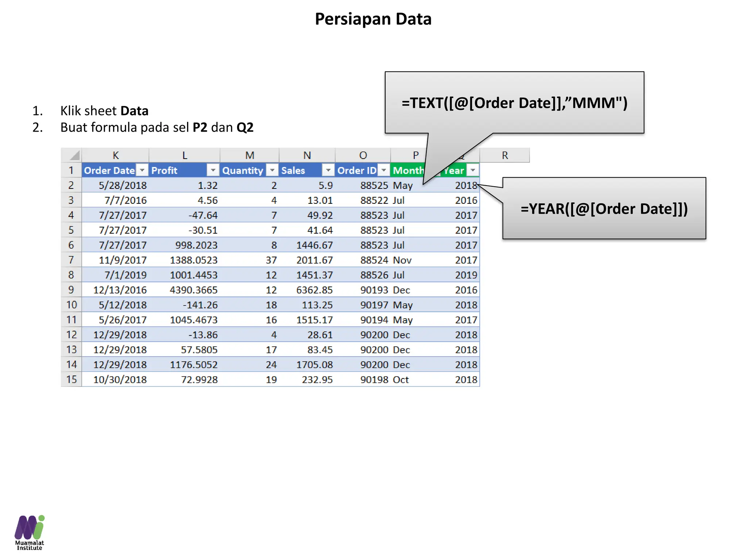747x560 pixels.
Task: Click the YEAR formula callout box
Action: click(604, 208)
